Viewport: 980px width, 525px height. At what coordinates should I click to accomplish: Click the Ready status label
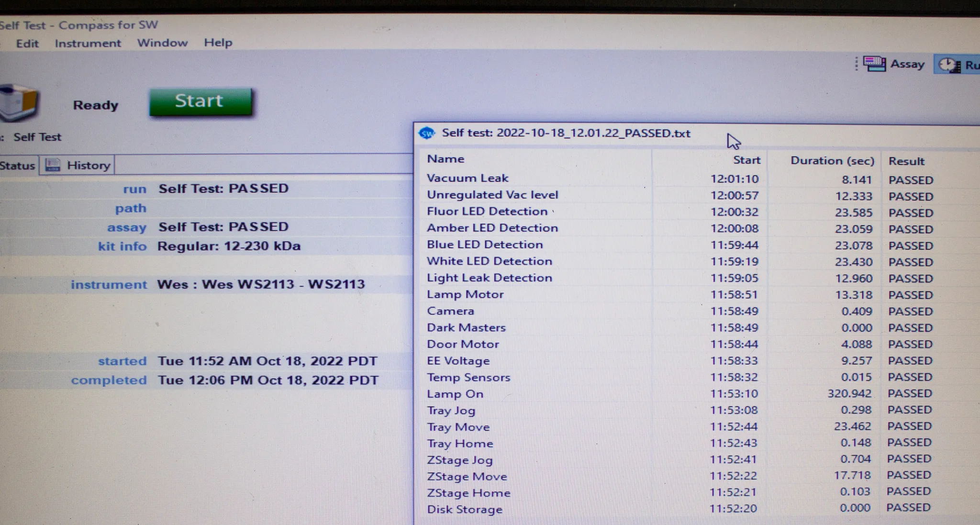click(x=95, y=105)
